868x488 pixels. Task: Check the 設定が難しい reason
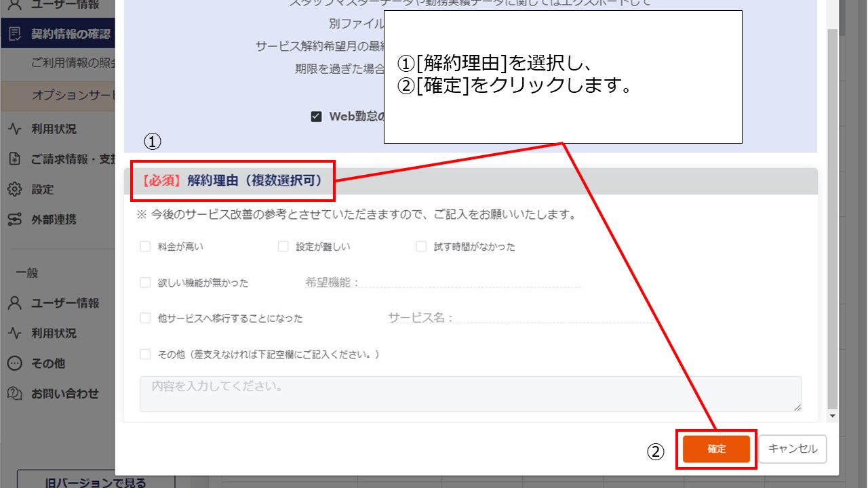tap(283, 247)
